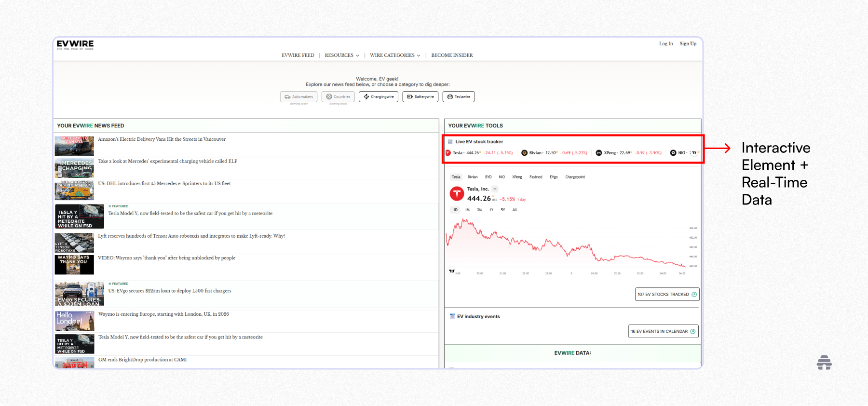This screenshot has width=868, height=406.
Task: Open the DHL Mercedes e-Sprinters headline
Action: coord(164,184)
